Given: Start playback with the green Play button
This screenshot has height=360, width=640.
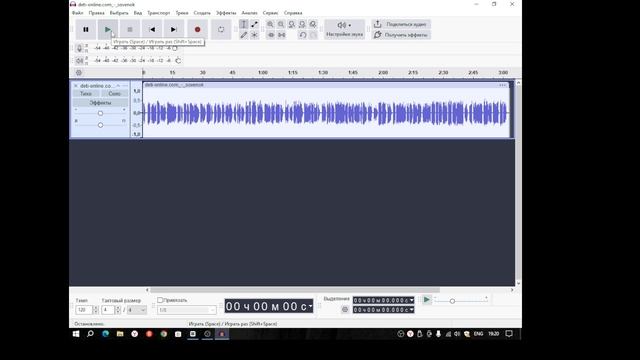Looking at the screenshot, I should coord(108,29).
